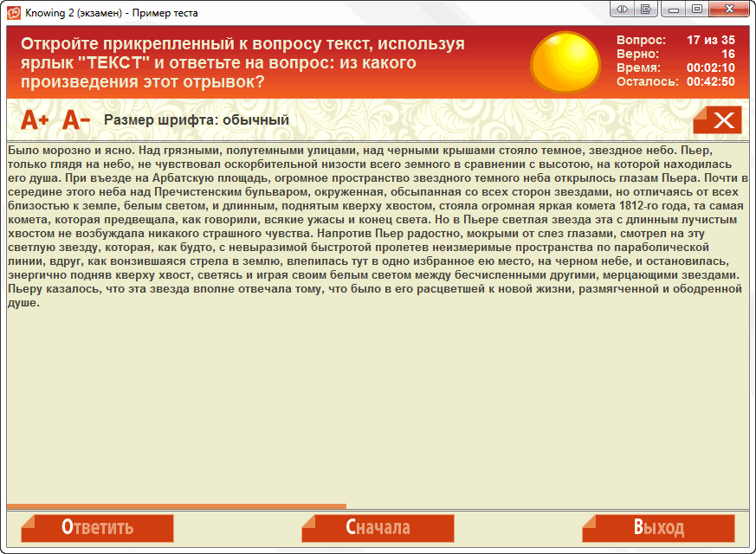Click the 'Размер шрифта: обычный' label
Image resolution: width=756 pixels, height=554 pixels.
coord(197,120)
